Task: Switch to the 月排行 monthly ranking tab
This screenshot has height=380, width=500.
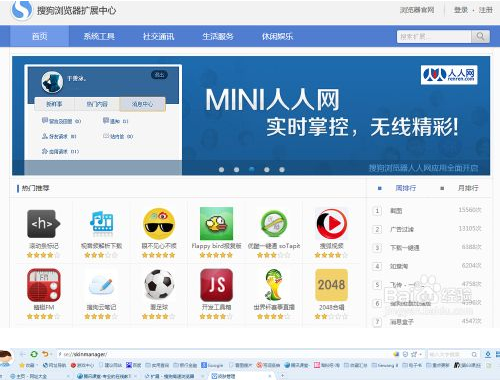Action: coord(468,188)
